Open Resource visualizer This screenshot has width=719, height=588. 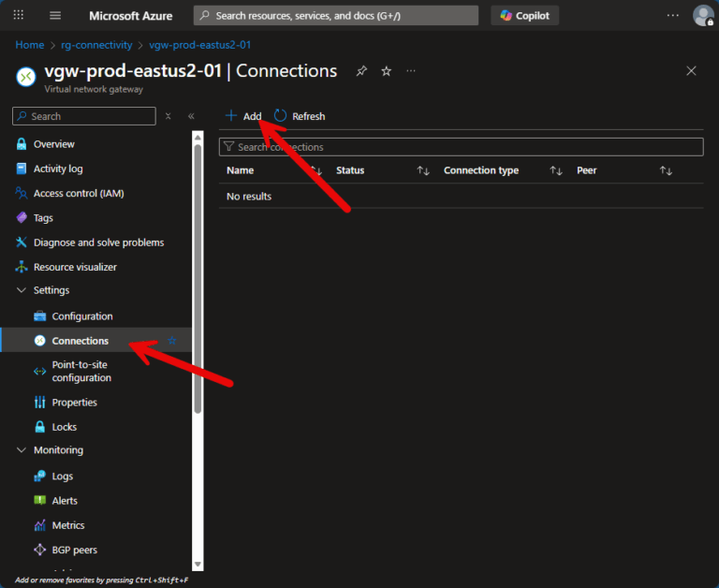pyautogui.click(x=75, y=267)
